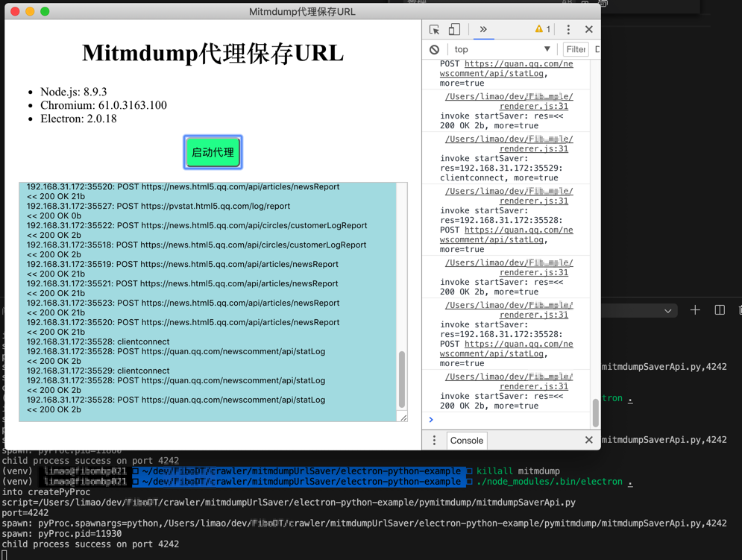
Task: Click terminal line 'into createPyProc'
Action: tap(46, 492)
